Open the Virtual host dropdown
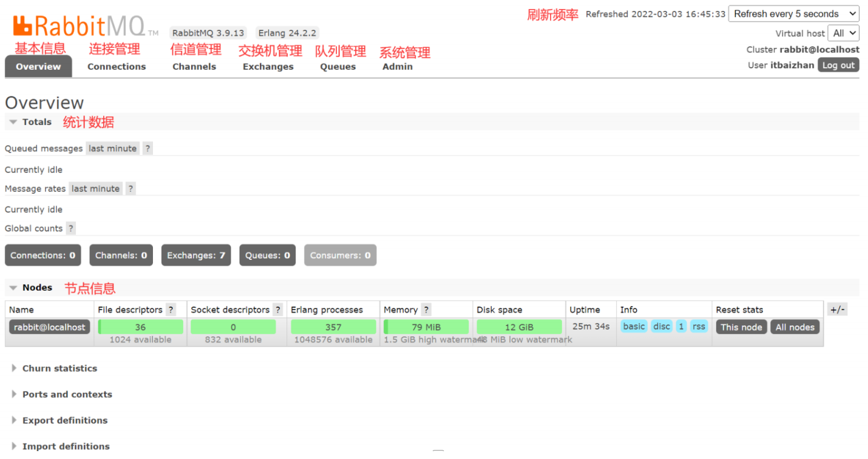Viewport: 868px width, 459px height. point(844,33)
